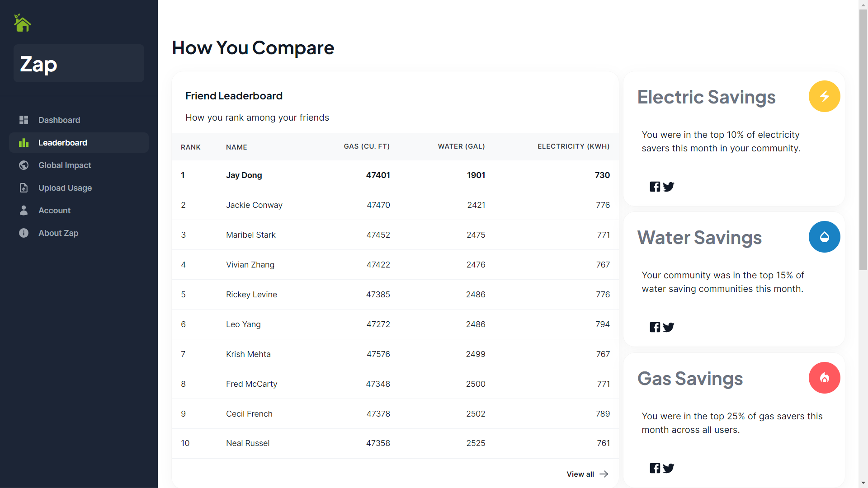Click the yellow lightning bolt icon
Image resolution: width=868 pixels, height=488 pixels.
[824, 96]
